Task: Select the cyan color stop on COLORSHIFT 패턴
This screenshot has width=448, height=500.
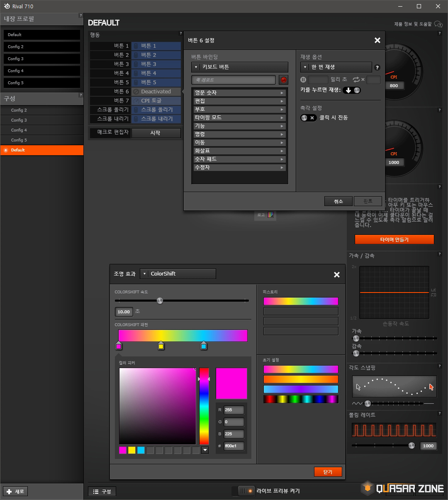Action: (204, 346)
